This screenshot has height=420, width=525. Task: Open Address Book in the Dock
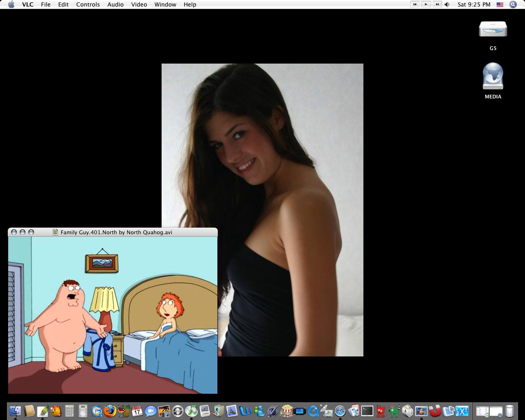(29, 411)
